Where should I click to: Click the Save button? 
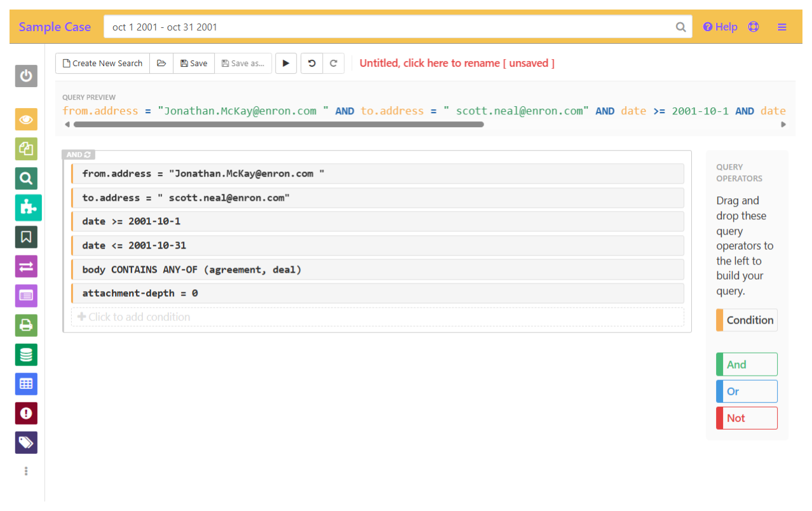[x=194, y=64]
